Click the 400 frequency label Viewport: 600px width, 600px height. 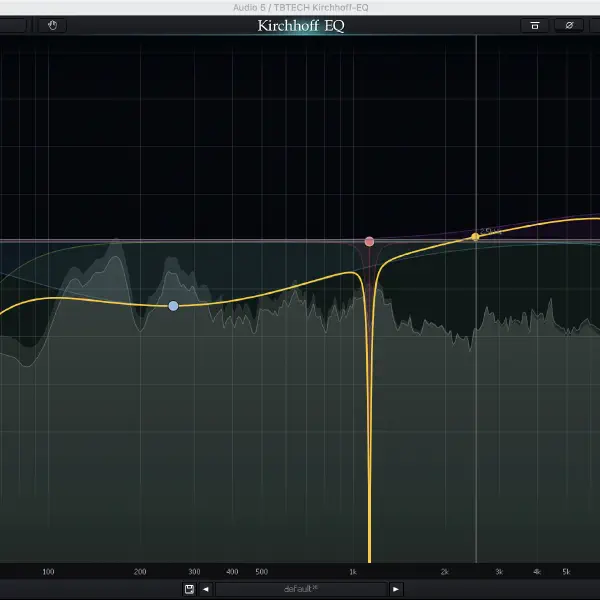point(232,572)
